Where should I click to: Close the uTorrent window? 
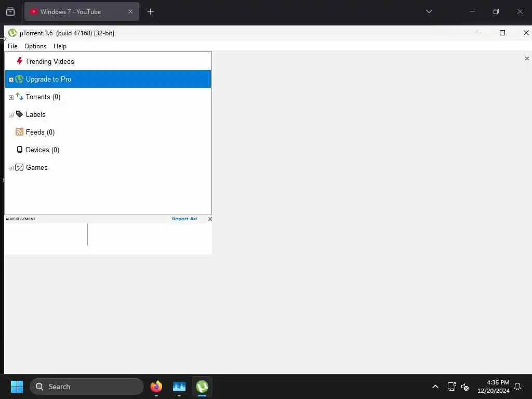[526, 33]
